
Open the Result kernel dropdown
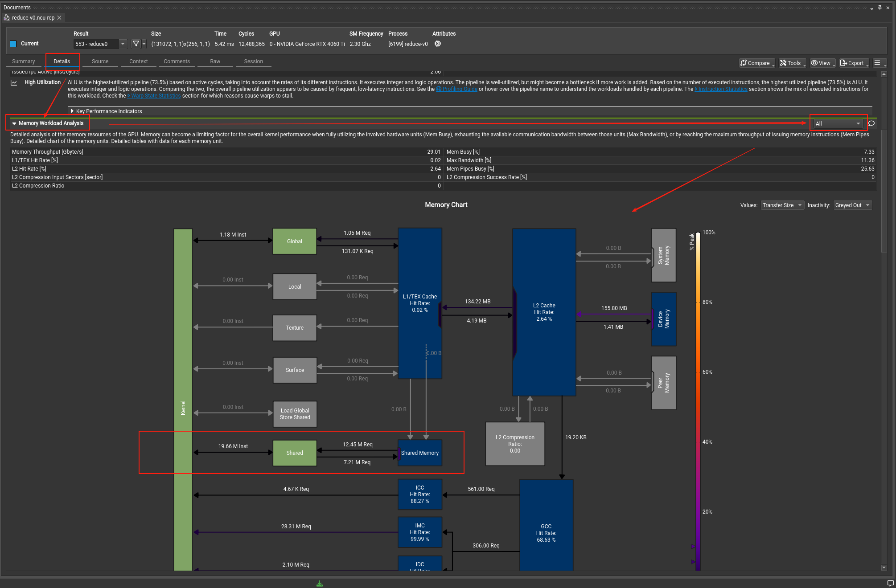pos(123,44)
